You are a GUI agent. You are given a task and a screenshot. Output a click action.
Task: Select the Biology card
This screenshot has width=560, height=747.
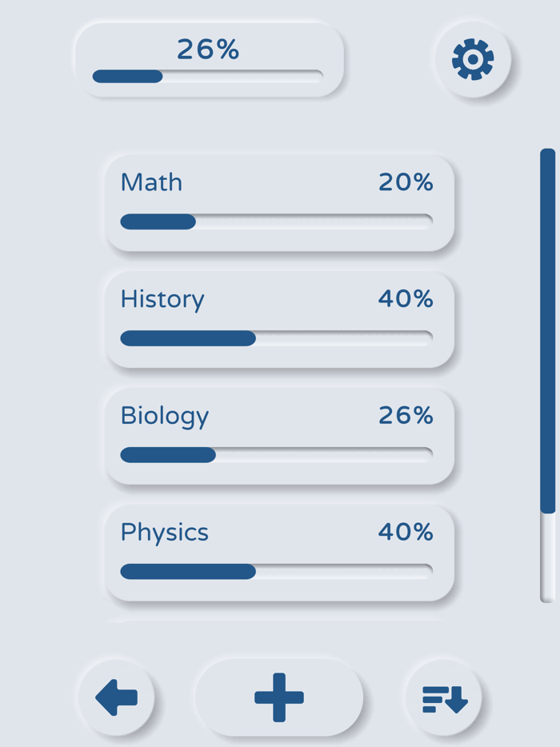point(279,436)
